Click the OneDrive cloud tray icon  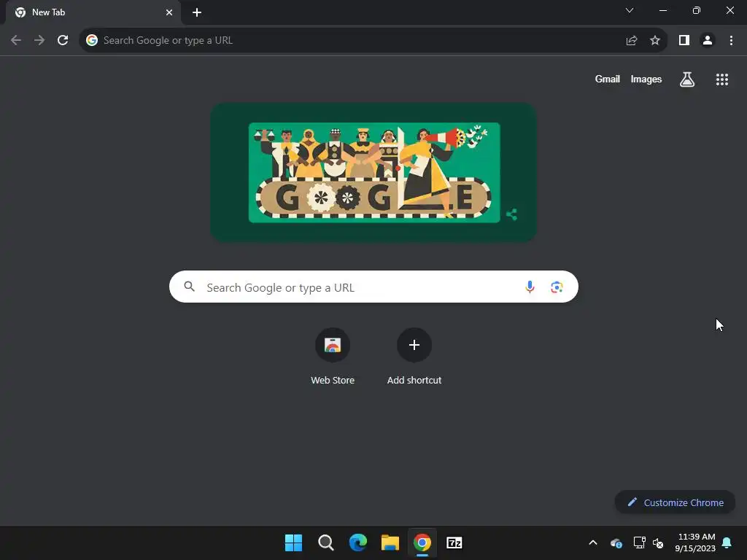point(616,542)
